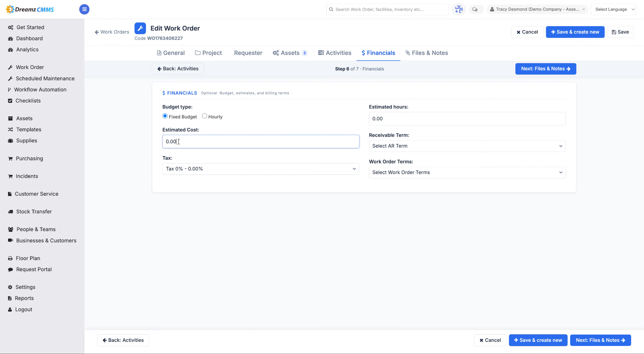Select the Hourly budget type radio
This screenshot has width=644, height=354.
204,116
